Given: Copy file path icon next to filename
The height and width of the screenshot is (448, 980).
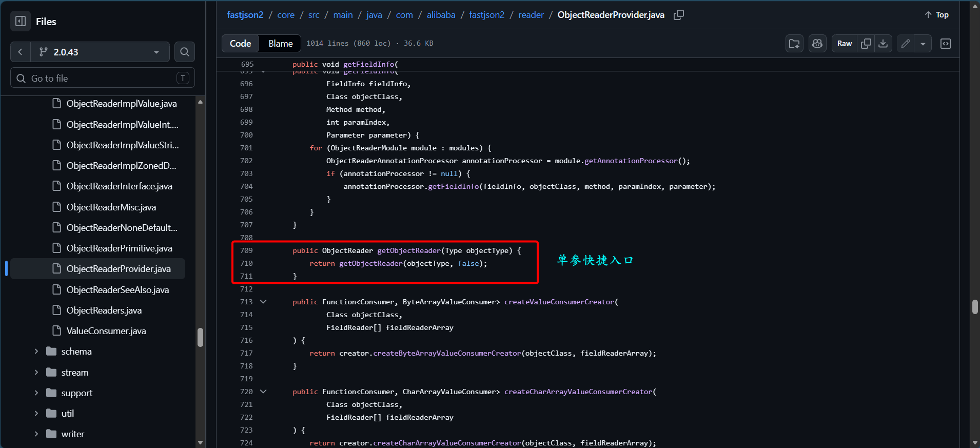Looking at the screenshot, I should [679, 15].
